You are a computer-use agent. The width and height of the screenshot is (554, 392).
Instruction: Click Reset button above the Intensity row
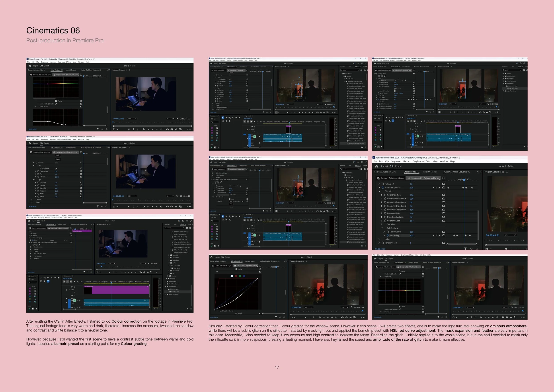[x=58, y=159]
